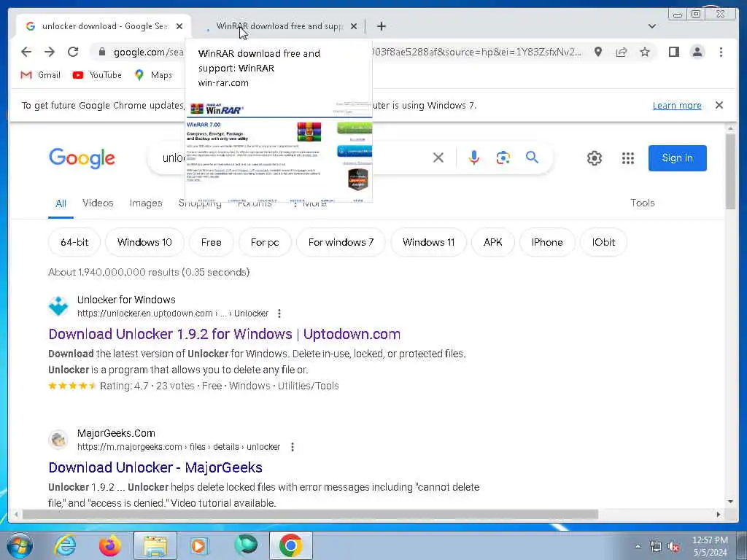Open Windows Start menu

coord(20,545)
